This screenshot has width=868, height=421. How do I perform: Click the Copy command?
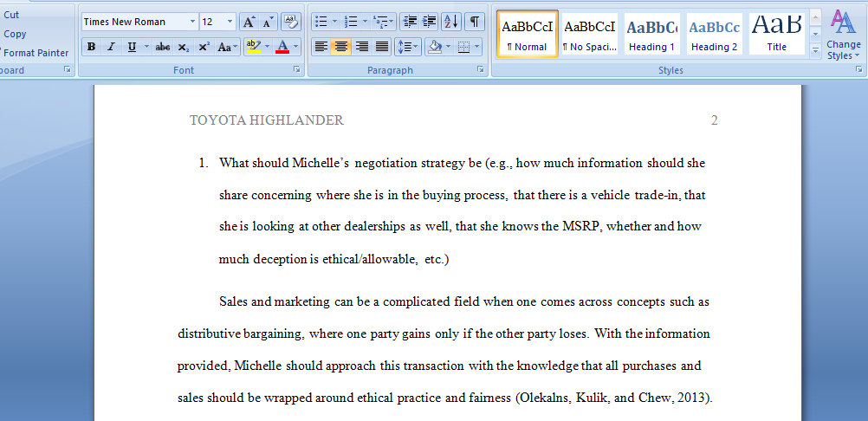coord(15,34)
